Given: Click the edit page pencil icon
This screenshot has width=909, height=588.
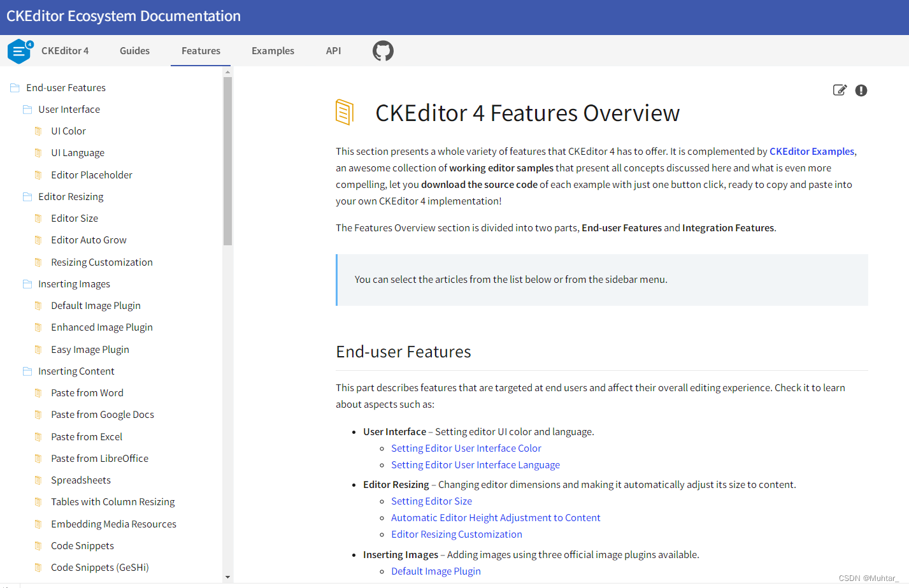Looking at the screenshot, I should pyautogui.click(x=840, y=90).
